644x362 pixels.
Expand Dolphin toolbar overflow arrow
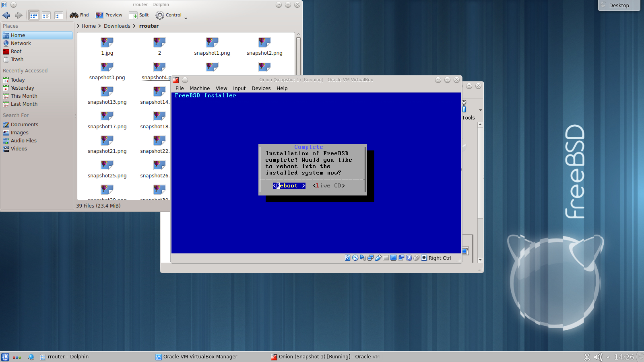(x=186, y=18)
